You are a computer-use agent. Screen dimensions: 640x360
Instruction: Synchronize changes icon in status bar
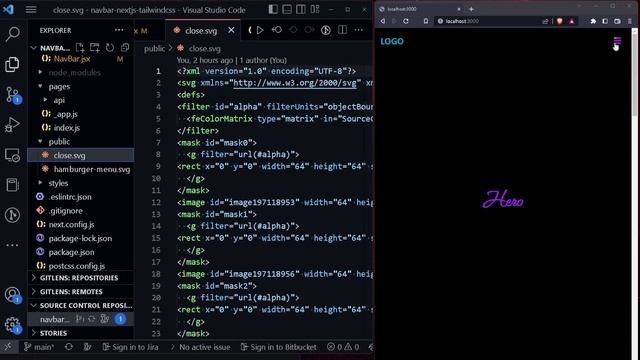(69, 347)
